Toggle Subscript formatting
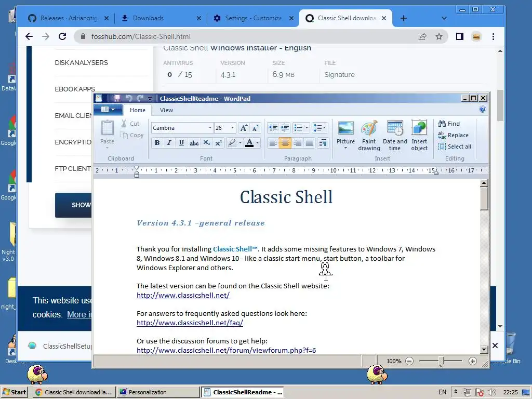Image resolution: width=532 pixels, height=399 pixels. coord(206,143)
